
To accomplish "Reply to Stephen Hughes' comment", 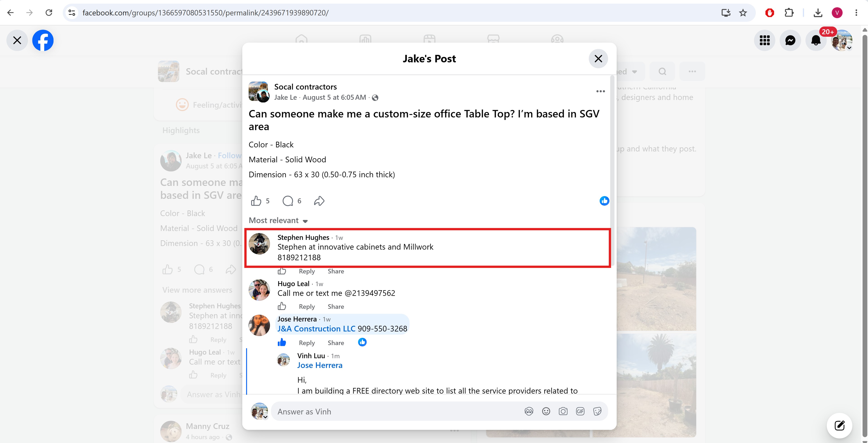I will click(x=307, y=271).
